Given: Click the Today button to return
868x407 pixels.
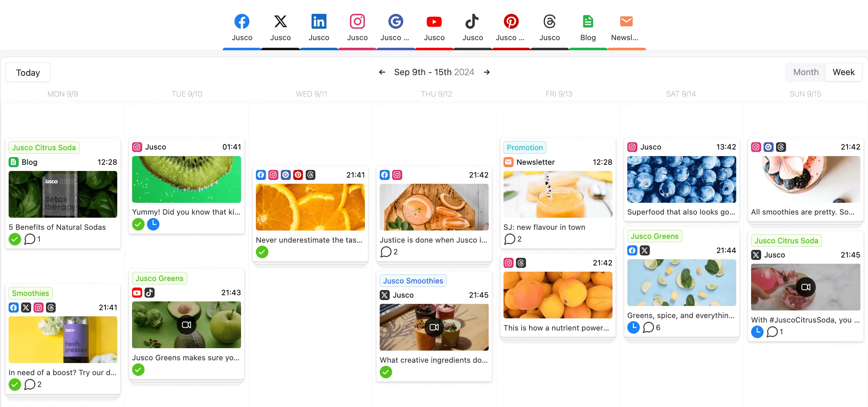Looking at the screenshot, I should click(x=28, y=71).
